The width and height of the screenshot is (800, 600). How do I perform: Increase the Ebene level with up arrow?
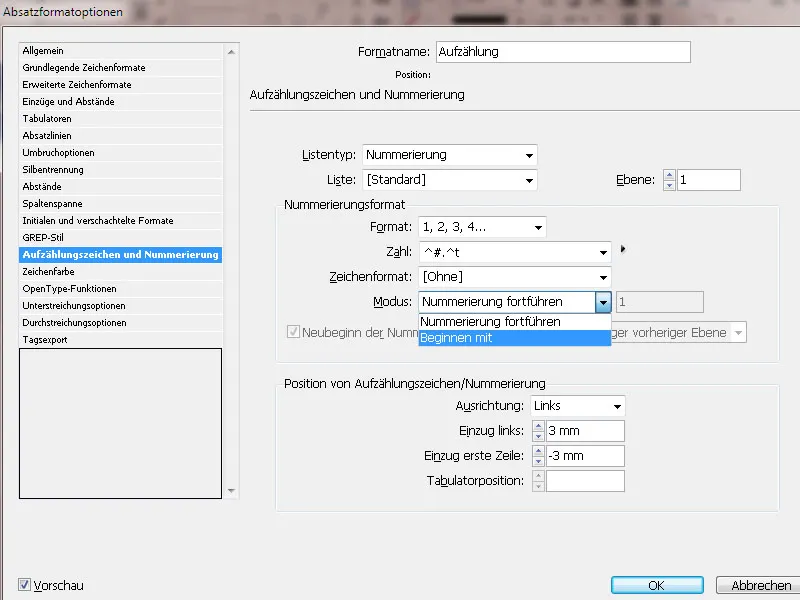(669, 175)
